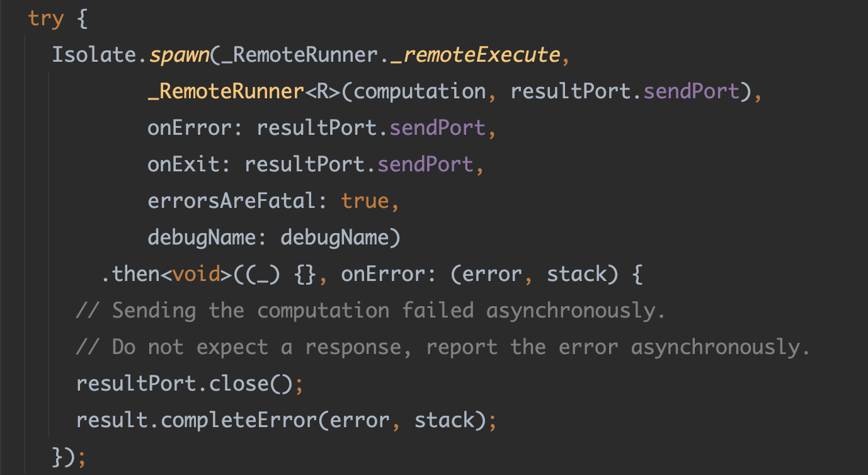Click the 'Sending the computation failed' comment

click(x=370, y=311)
